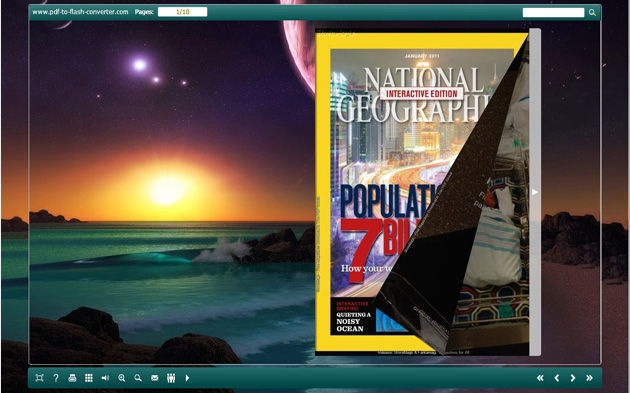This screenshot has width=630, height=393.
Task: Click the search button beside the top search box
Action: pyautogui.click(x=592, y=12)
